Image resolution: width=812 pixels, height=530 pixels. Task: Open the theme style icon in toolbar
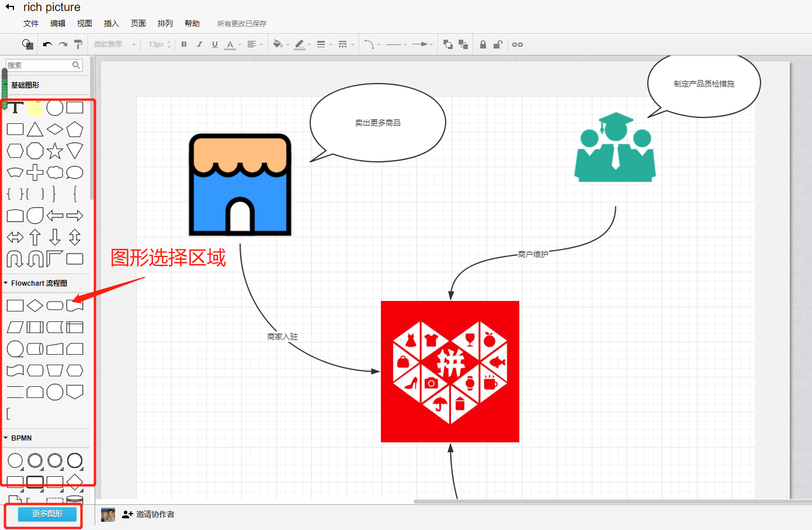pos(27,44)
